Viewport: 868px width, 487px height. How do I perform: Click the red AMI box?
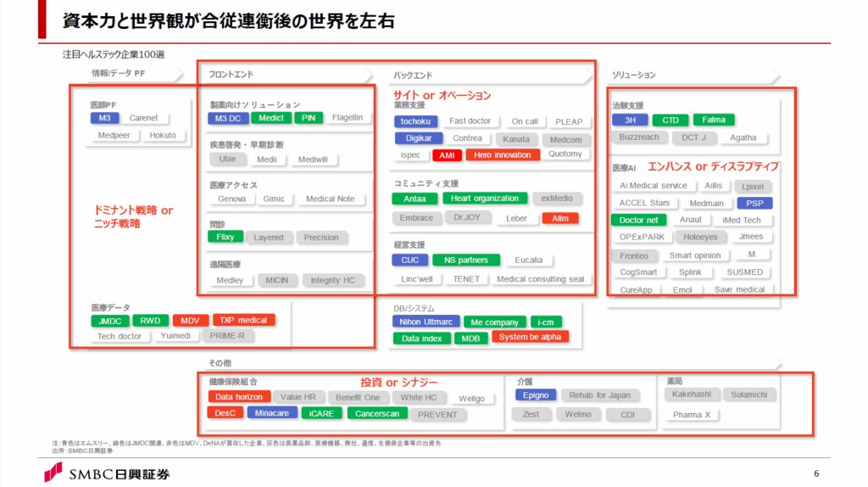coord(445,155)
